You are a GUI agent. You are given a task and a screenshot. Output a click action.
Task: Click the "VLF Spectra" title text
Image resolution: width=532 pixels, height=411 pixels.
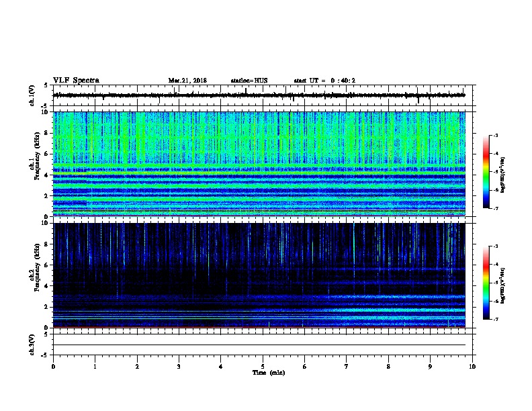(x=76, y=80)
